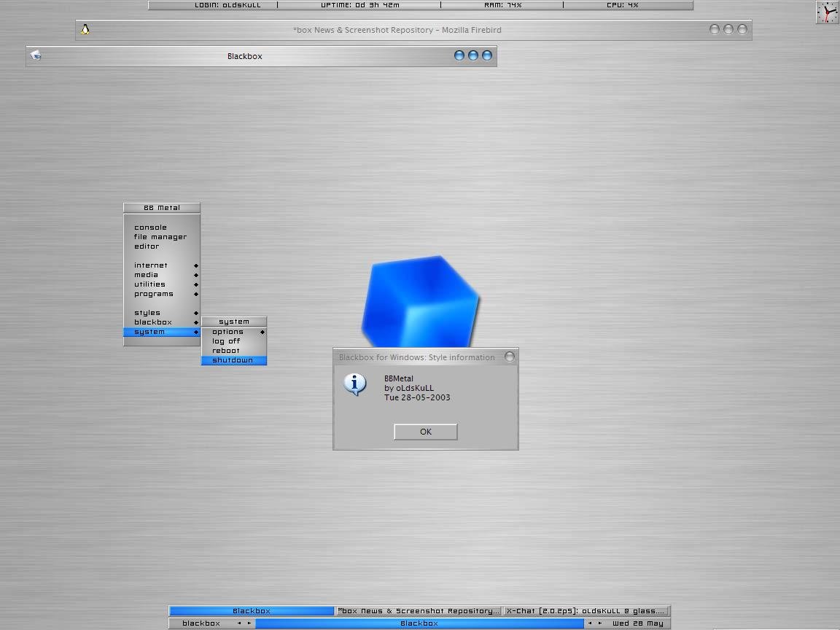This screenshot has height=630, width=840.
Task: Click the Tue 28-05-2003 date text
Action: tap(417, 397)
